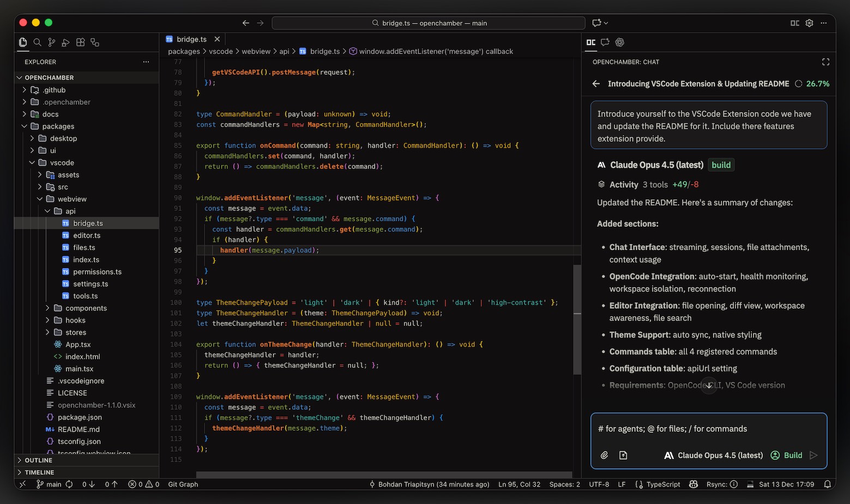Open the Activity 3 tools summary
Image resolution: width=850 pixels, height=504 pixels.
(x=648, y=184)
